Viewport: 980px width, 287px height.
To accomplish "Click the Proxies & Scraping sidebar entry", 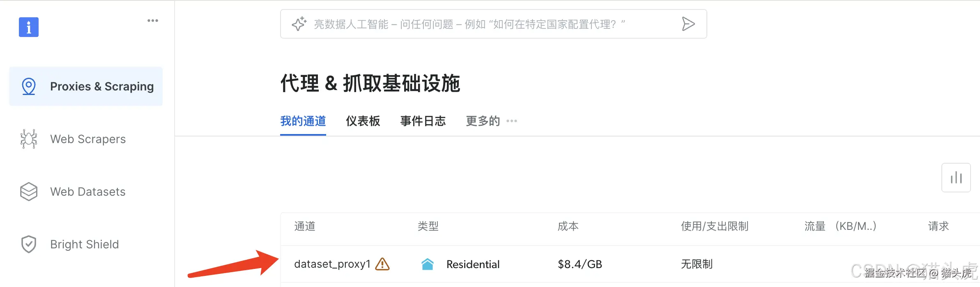I will 102,86.
